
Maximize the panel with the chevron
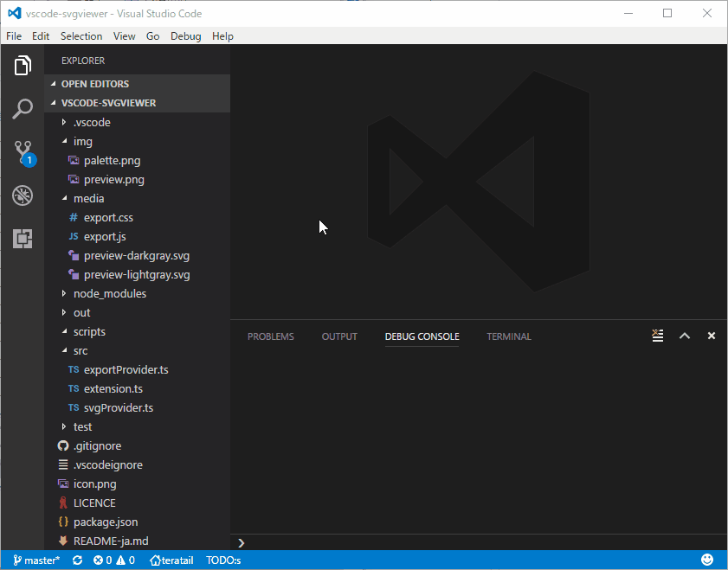[x=686, y=336]
